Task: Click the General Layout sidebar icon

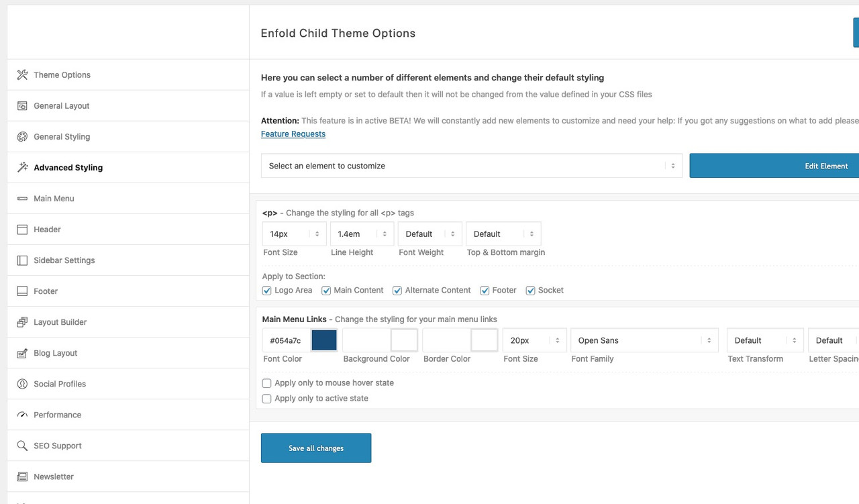Action: 22,105
